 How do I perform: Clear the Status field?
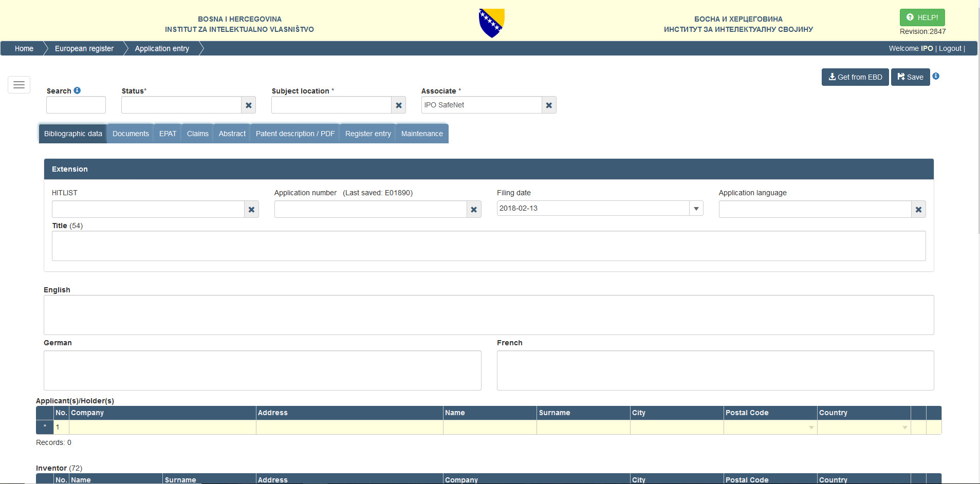click(x=249, y=105)
